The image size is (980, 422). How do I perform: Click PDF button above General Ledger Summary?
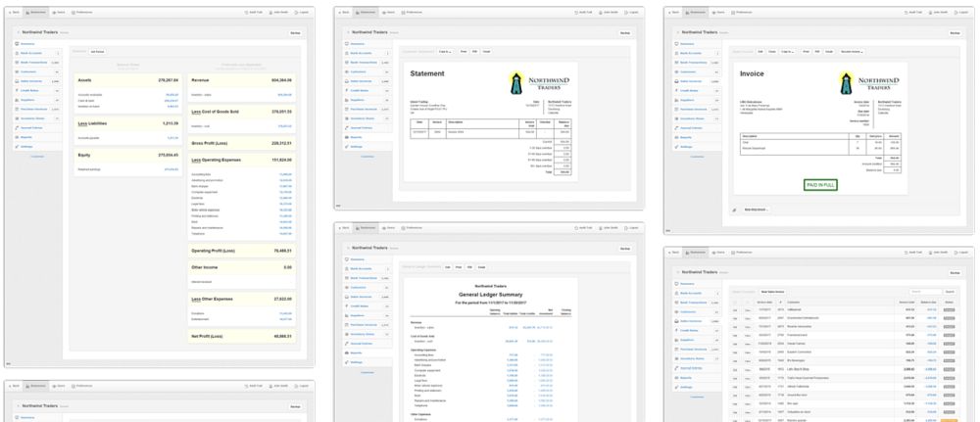[x=469, y=266]
